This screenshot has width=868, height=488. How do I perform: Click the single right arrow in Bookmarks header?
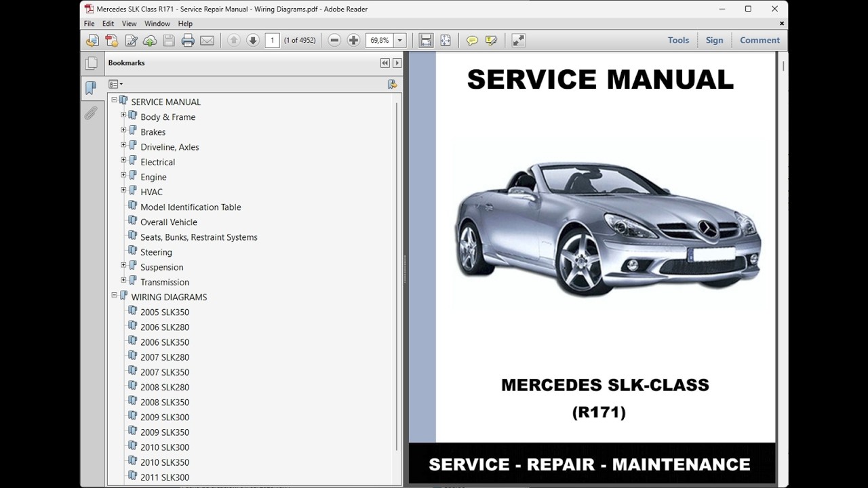click(x=397, y=63)
